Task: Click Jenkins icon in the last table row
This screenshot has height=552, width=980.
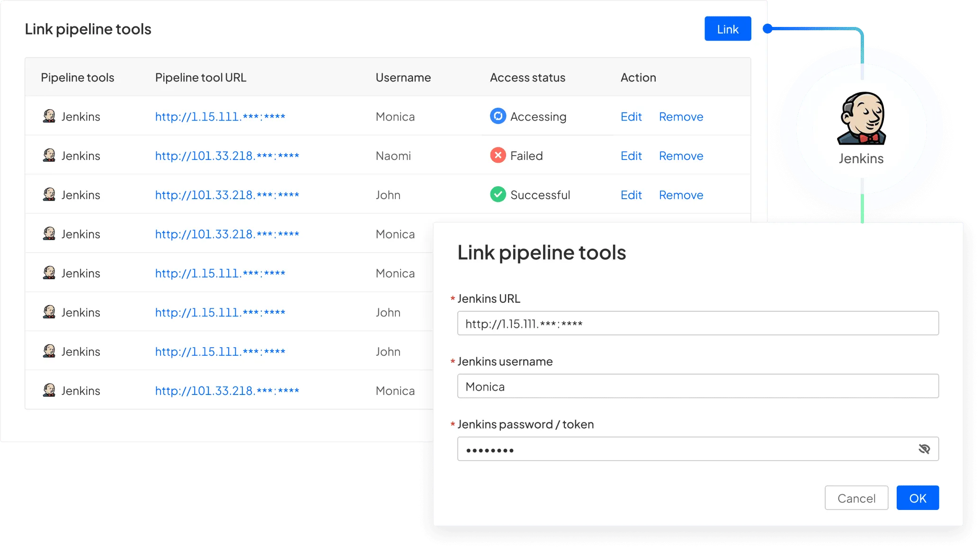Action: [x=49, y=390]
